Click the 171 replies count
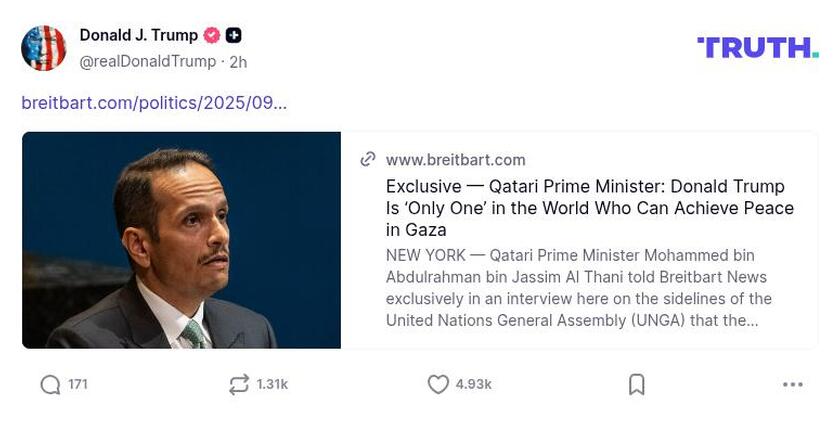The image size is (840, 424). (x=78, y=385)
